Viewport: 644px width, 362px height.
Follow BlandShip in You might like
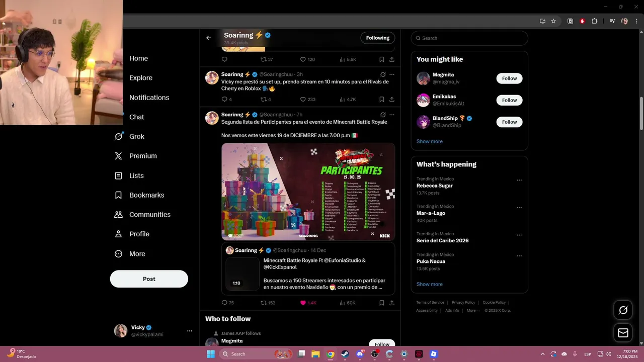[509, 122]
